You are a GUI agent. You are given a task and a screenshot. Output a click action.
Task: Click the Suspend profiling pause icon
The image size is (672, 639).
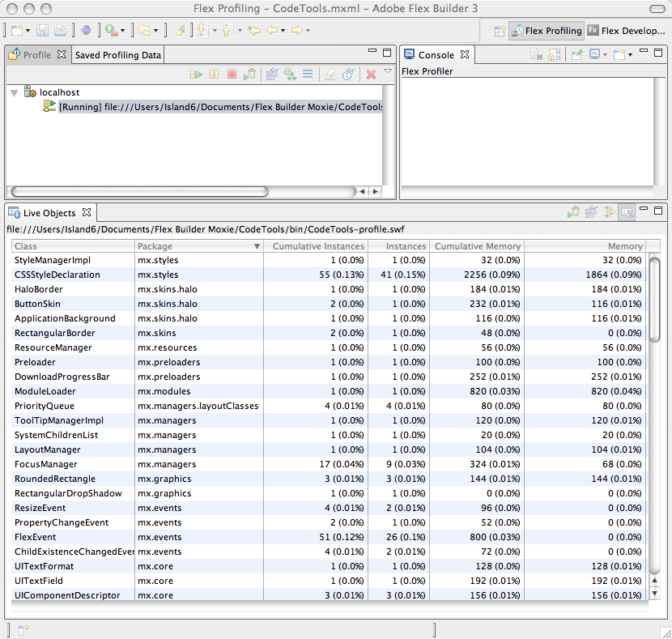click(215, 75)
